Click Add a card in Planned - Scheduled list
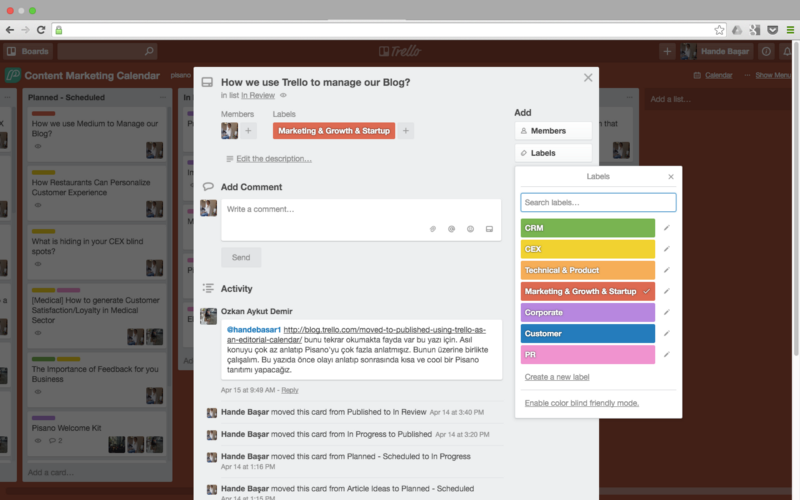Screen dimensions: 800x500 point(51,472)
